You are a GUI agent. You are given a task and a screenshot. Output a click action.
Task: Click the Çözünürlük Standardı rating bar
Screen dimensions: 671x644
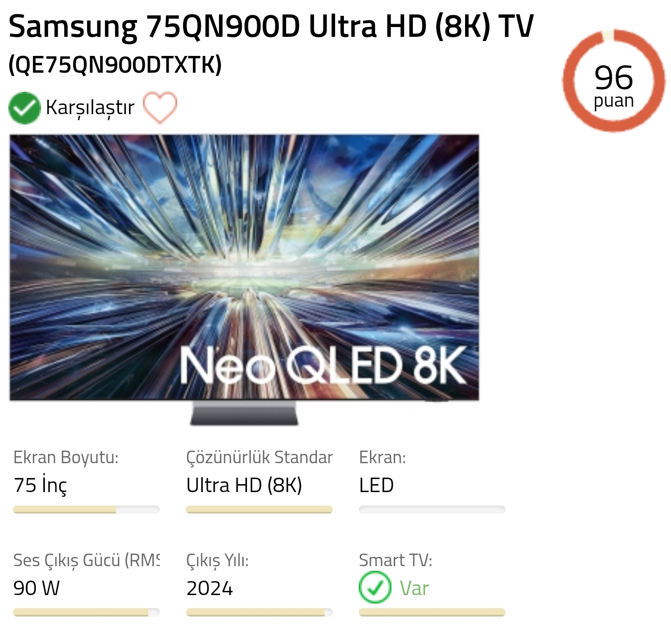[259, 509]
